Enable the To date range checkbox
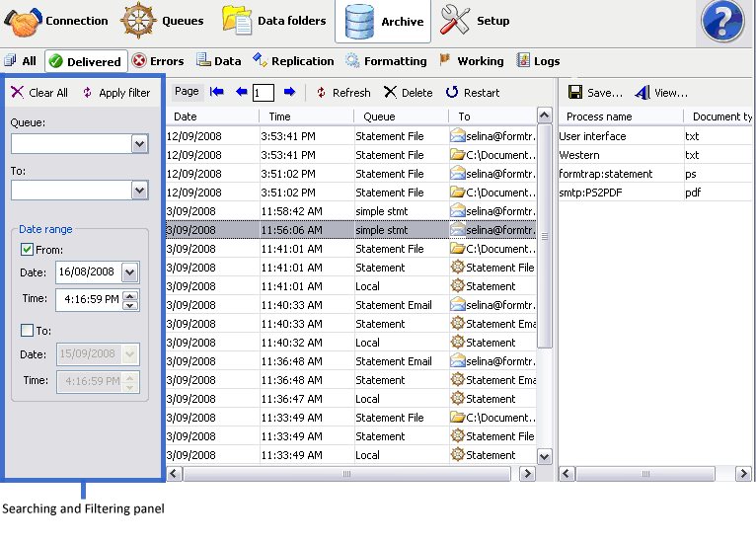This screenshot has width=756, height=543. tap(27, 331)
